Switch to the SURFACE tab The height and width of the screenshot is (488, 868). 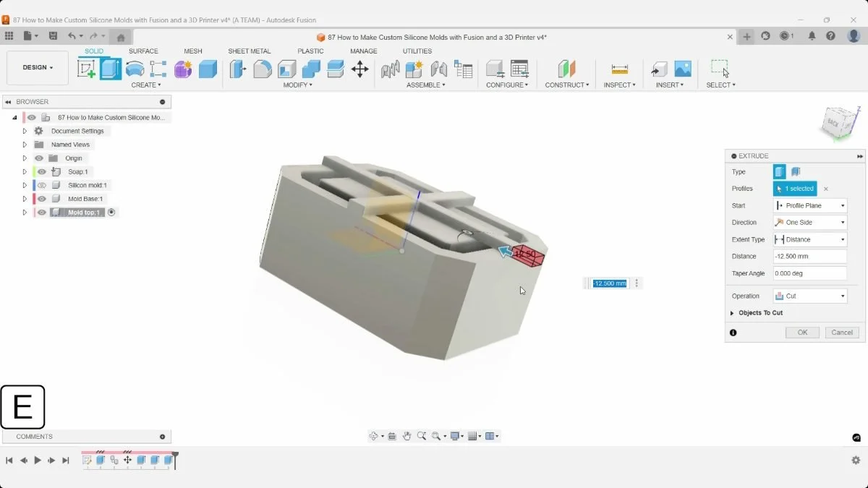click(x=143, y=51)
